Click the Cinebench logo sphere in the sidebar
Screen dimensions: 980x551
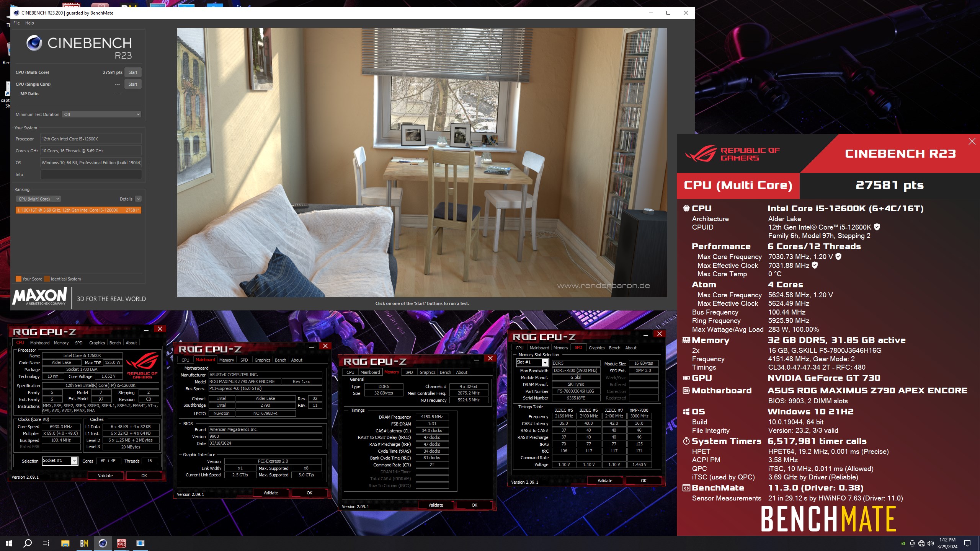[34, 43]
